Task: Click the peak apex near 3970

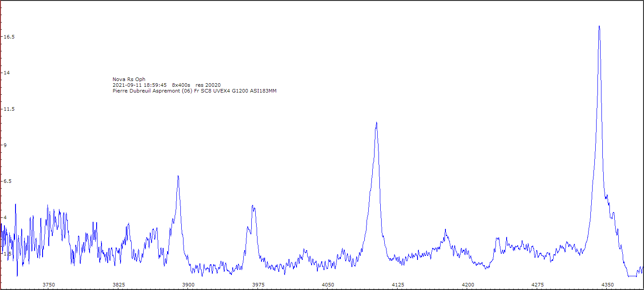Action: [253, 207]
